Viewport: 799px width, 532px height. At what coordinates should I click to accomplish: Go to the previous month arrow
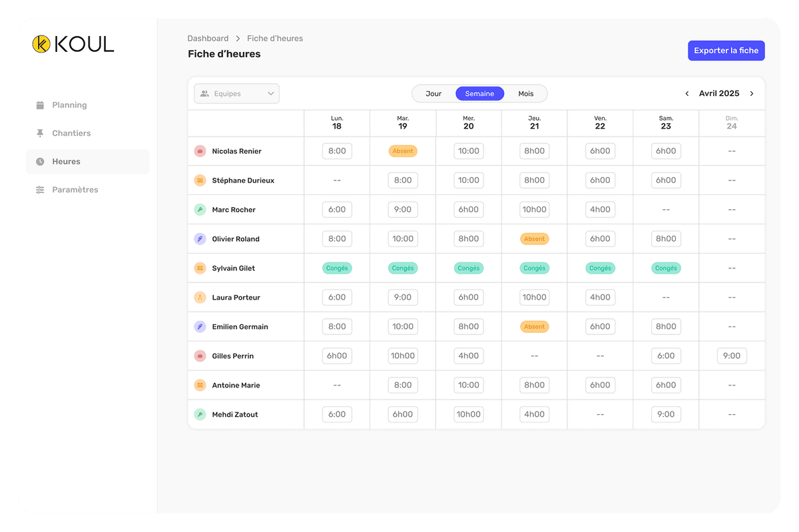pyautogui.click(x=688, y=94)
